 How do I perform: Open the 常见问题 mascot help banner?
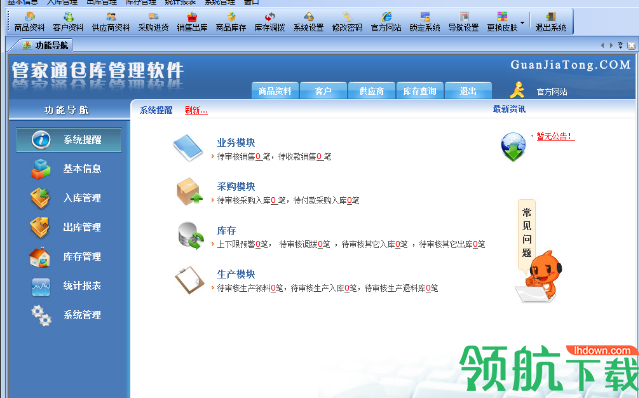coord(538,251)
